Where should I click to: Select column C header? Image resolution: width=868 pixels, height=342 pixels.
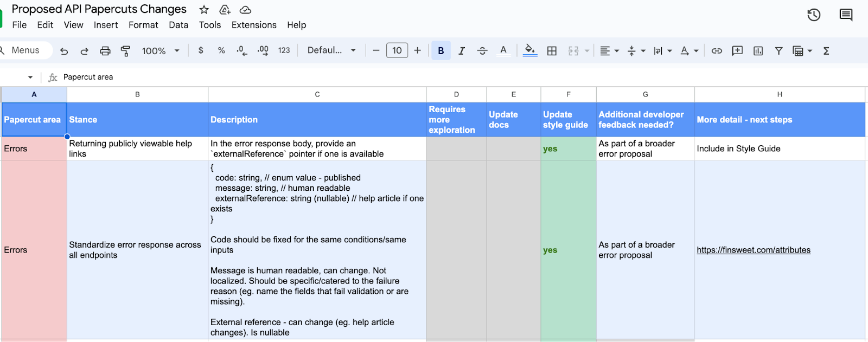pos(317,95)
